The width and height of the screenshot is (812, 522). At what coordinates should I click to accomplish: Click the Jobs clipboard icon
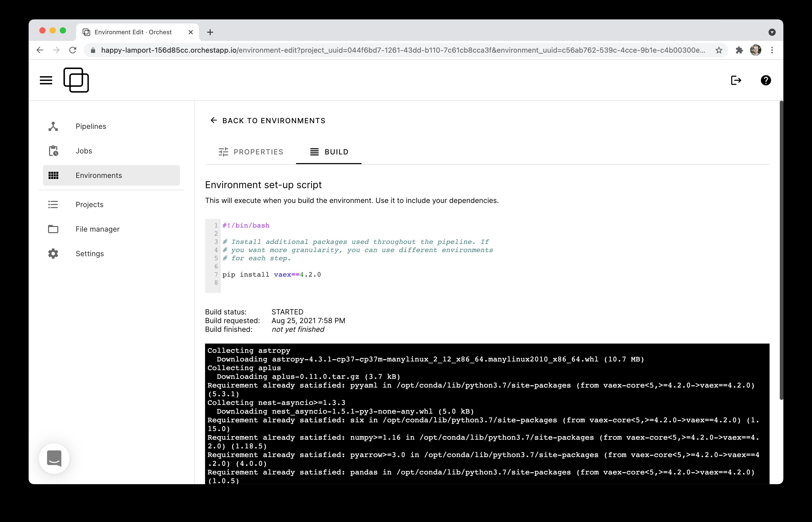pyautogui.click(x=53, y=151)
